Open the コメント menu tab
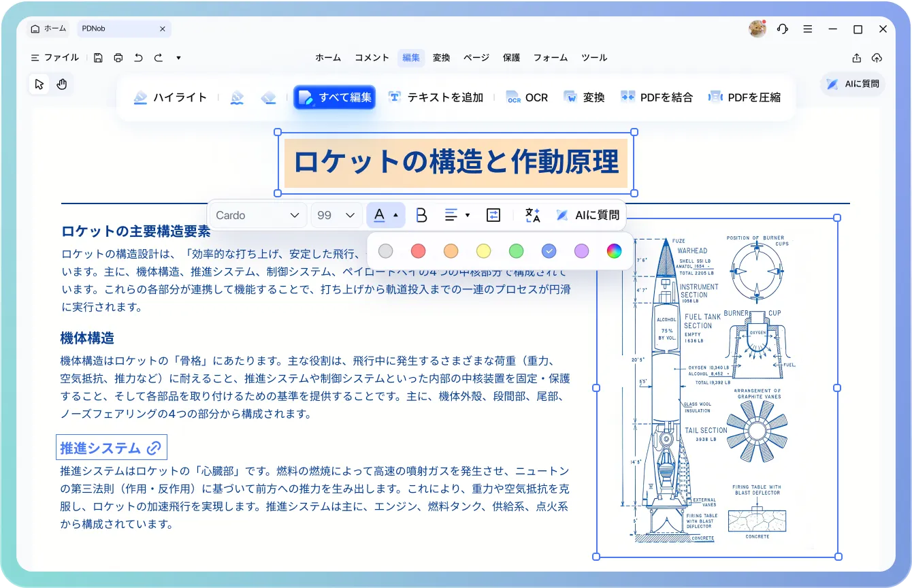Screen dimensions: 912x588 click(x=372, y=58)
